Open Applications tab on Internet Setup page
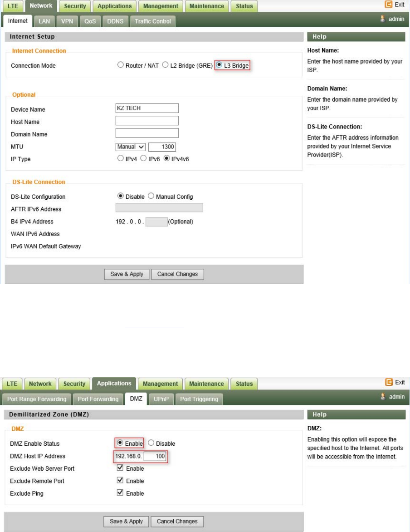 point(115,6)
